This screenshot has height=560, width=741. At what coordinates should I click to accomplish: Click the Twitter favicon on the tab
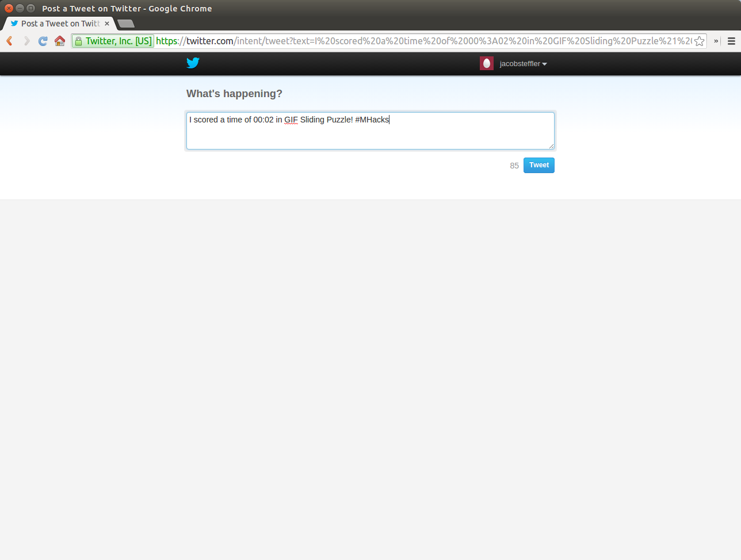[x=14, y=24]
